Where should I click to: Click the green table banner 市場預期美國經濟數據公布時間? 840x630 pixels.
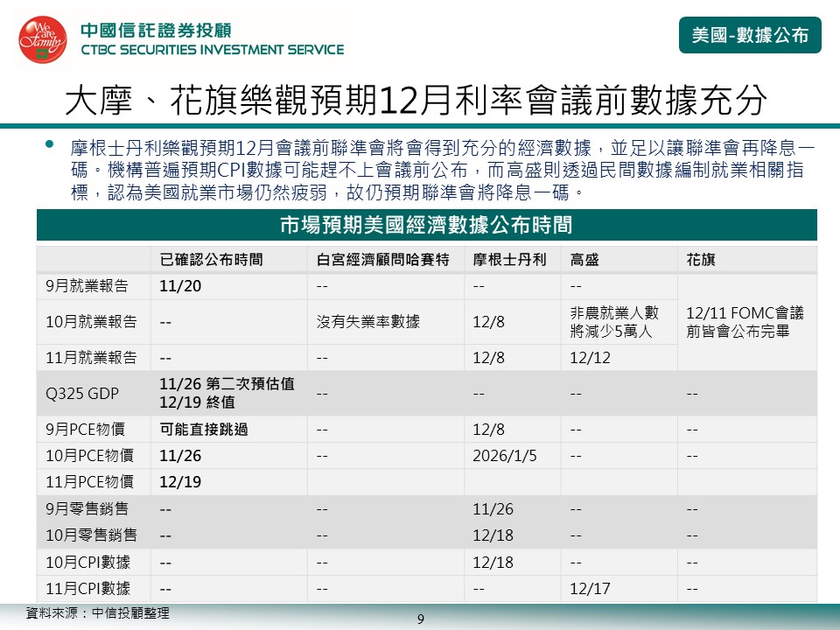(426, 225)
